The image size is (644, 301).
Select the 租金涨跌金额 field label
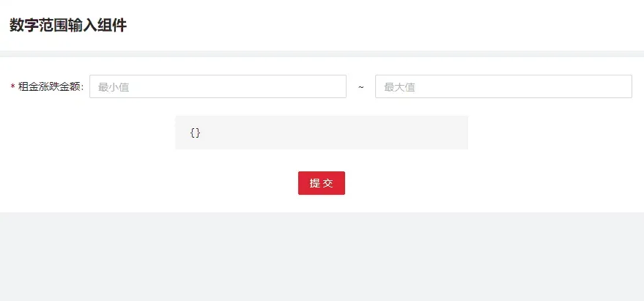click(51, 87)
